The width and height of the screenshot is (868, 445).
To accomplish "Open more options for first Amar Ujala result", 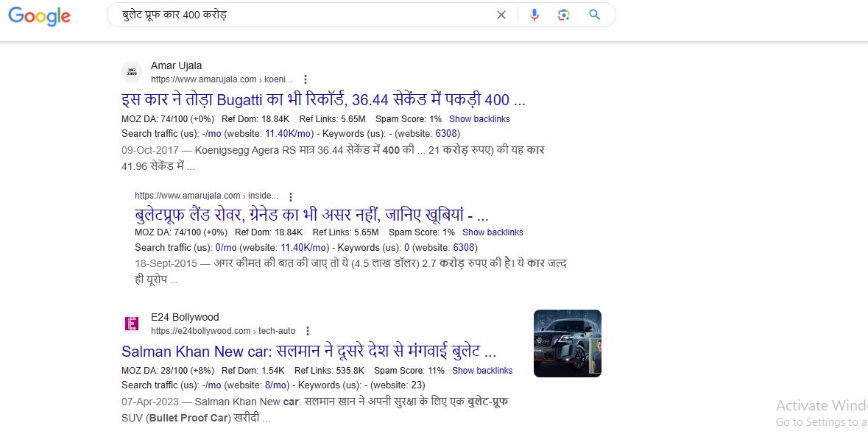I will pyautogui.click(x=306, y=79).
